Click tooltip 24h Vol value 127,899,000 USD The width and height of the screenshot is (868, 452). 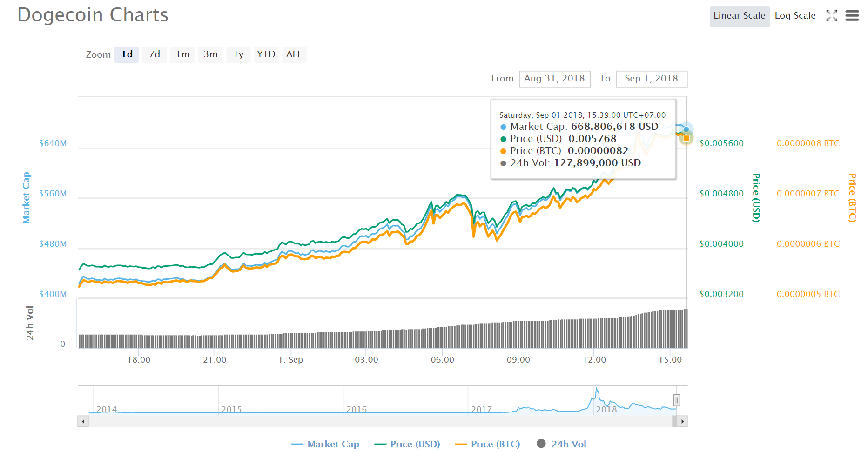(597, 163)
